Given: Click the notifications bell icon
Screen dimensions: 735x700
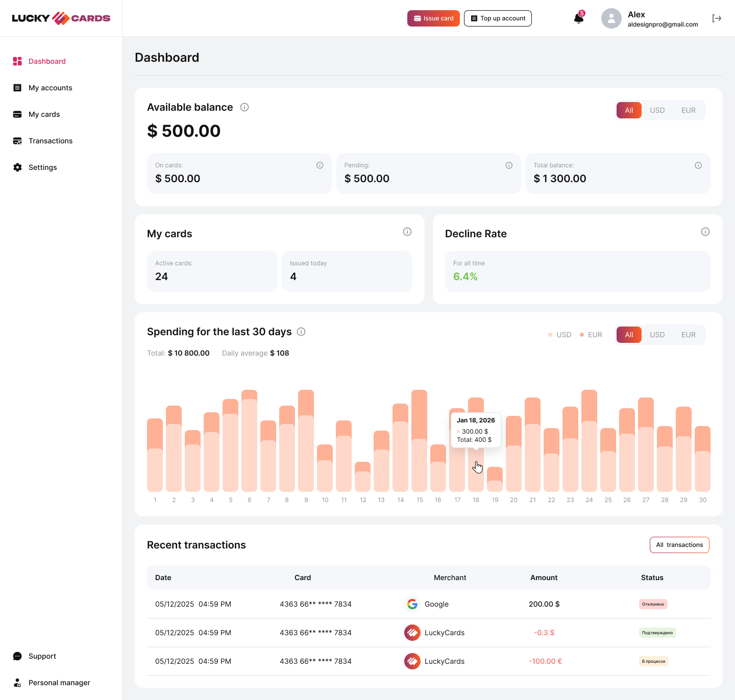Looking at the screenshot, I should [578, 18].
